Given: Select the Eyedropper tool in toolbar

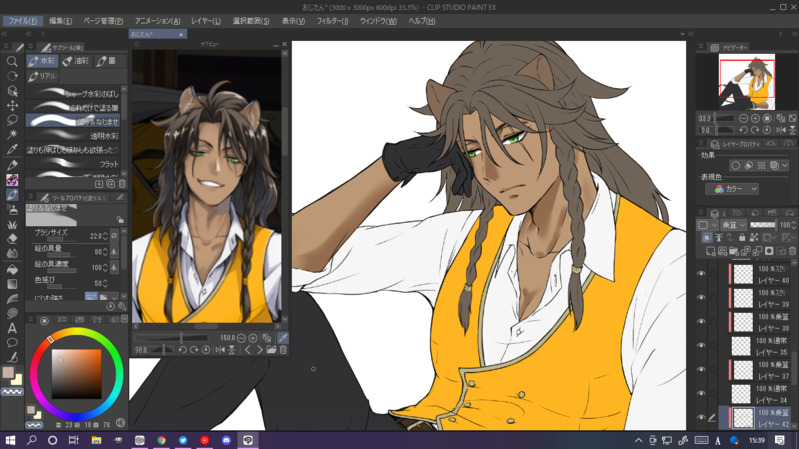Looking at the screenshot, I should [x=12, y=149].
